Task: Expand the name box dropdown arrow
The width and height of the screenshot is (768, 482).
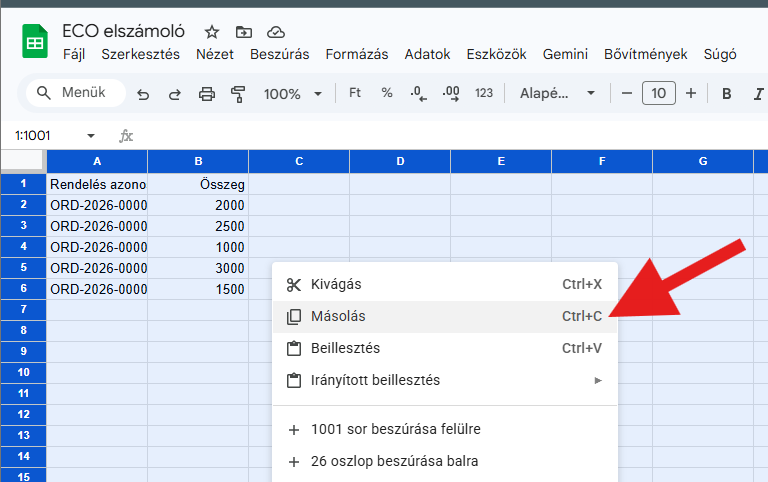Action: 91,135
